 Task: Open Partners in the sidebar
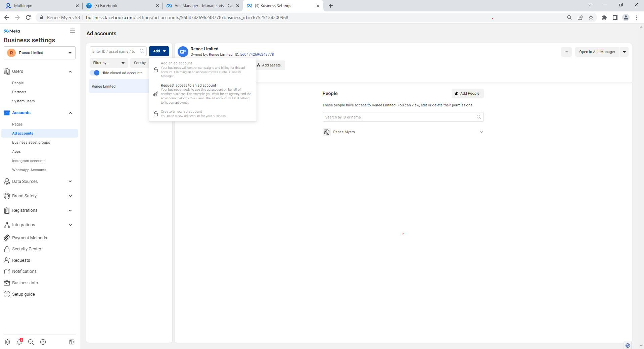tap(19, 92)
